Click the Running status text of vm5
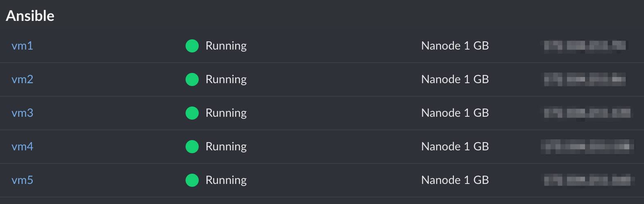644x204 pixels. 226,180
